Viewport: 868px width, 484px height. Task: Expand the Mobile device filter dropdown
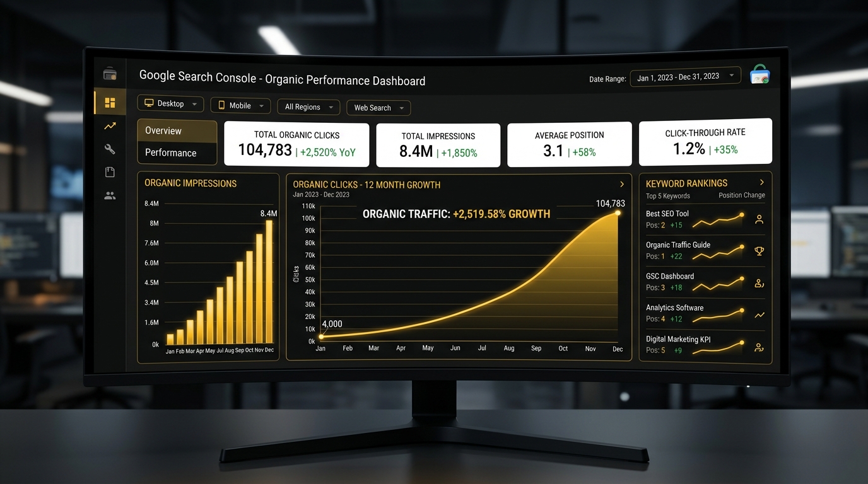point(240,106)
